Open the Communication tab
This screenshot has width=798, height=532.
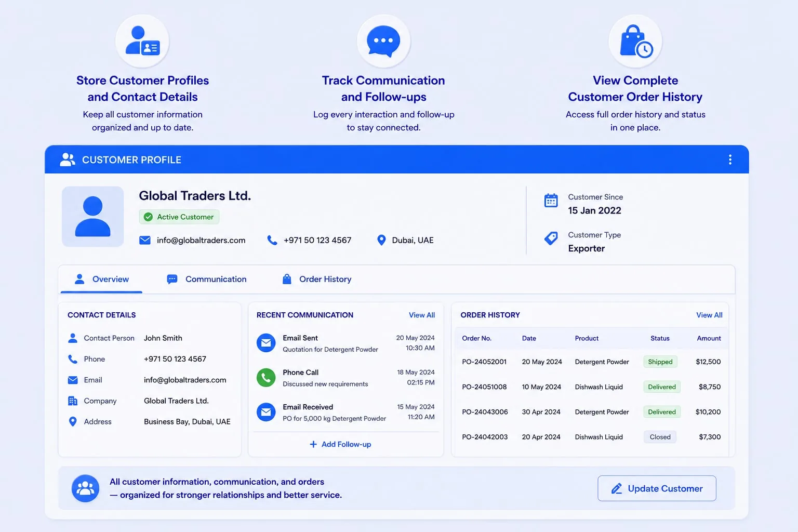coord(207,280)
